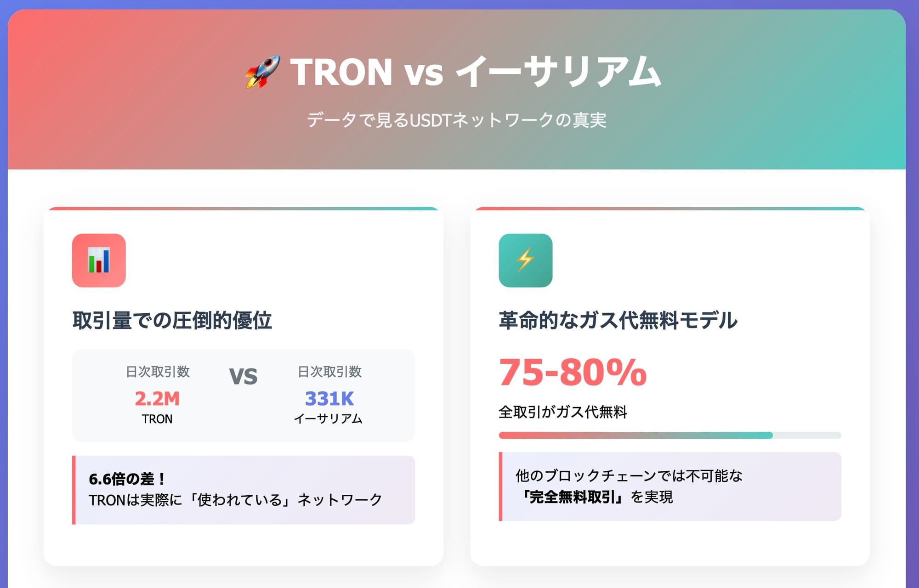Click the blue 331K Ethereum value
The image size is (919, 588).
tap(329, 398)
